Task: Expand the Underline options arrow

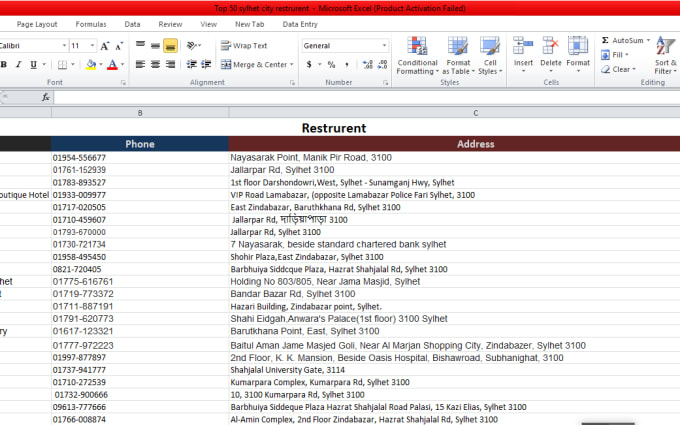Action: tap(44, 65)
